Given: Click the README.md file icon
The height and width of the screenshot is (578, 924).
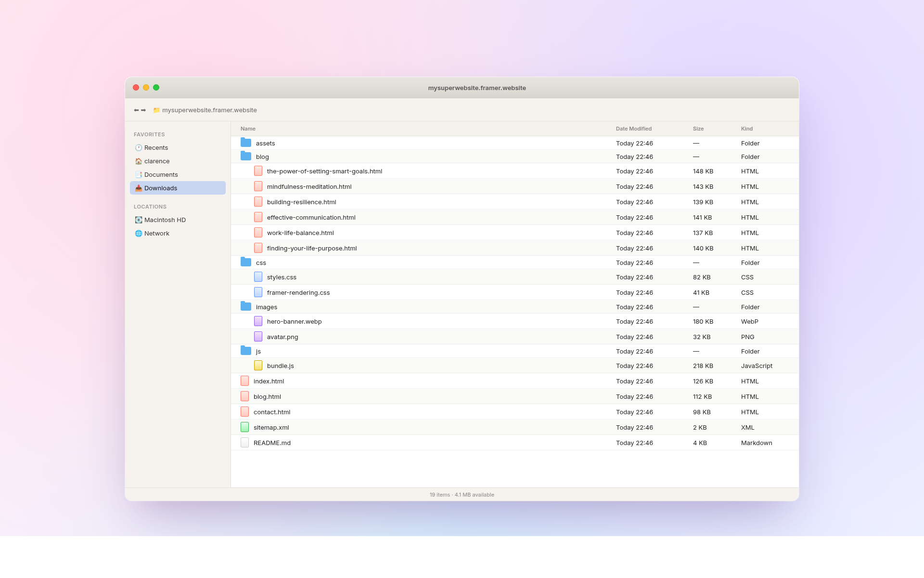Looking at the screenshot, I should tap(244, 443).
